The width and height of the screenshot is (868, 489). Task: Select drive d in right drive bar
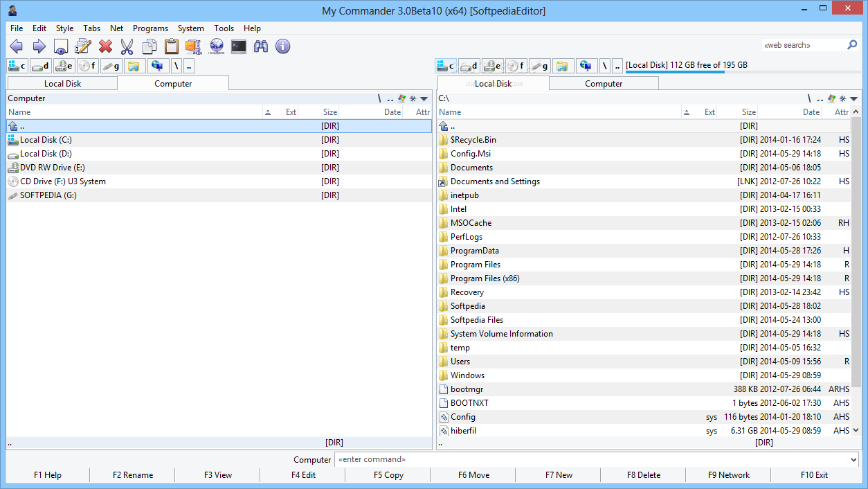point(470,66)
